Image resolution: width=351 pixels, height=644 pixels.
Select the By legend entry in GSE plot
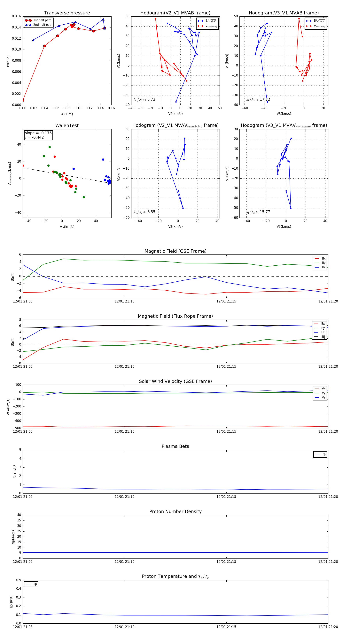coord(320,263)
